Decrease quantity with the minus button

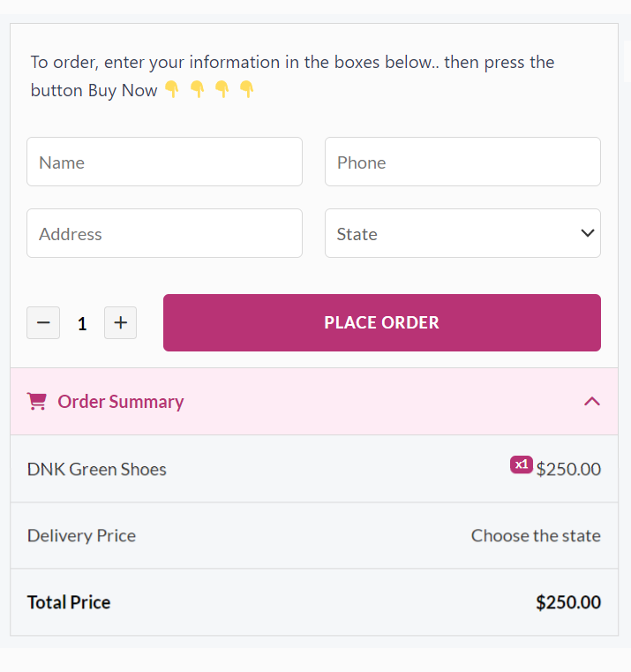click(42, 323)
